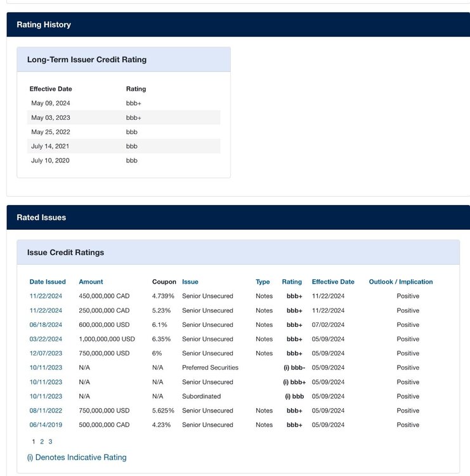470x476 pixels.
Task: Open the 03/22/2024 date issued link
Action: tap(46, 339)
